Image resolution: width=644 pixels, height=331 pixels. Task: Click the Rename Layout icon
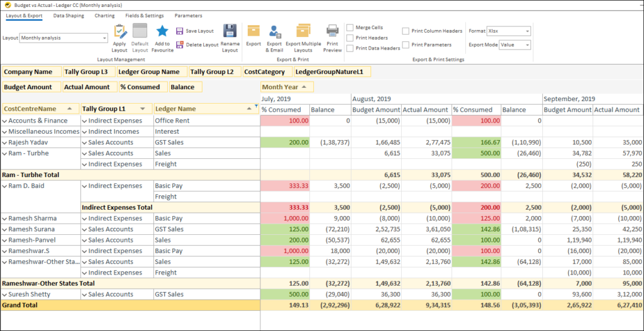[x=230, y=31]
